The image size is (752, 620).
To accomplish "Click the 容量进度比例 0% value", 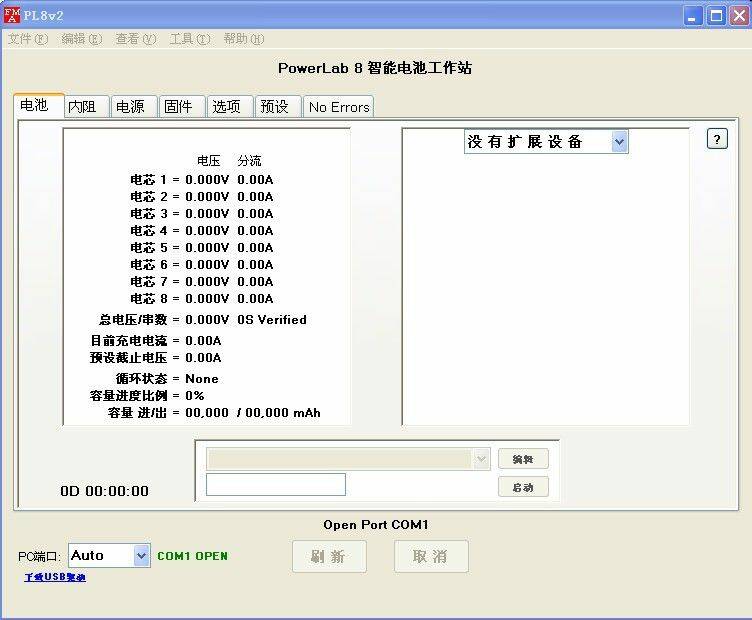I will 195,396.
